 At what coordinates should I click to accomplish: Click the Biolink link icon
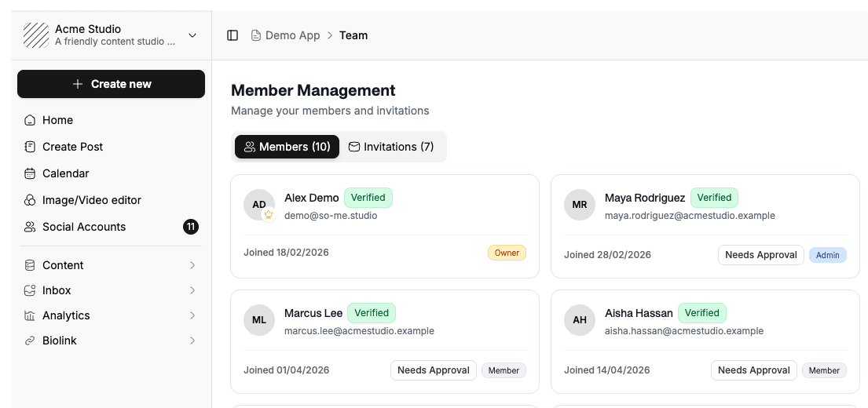[x=30, y=341]
